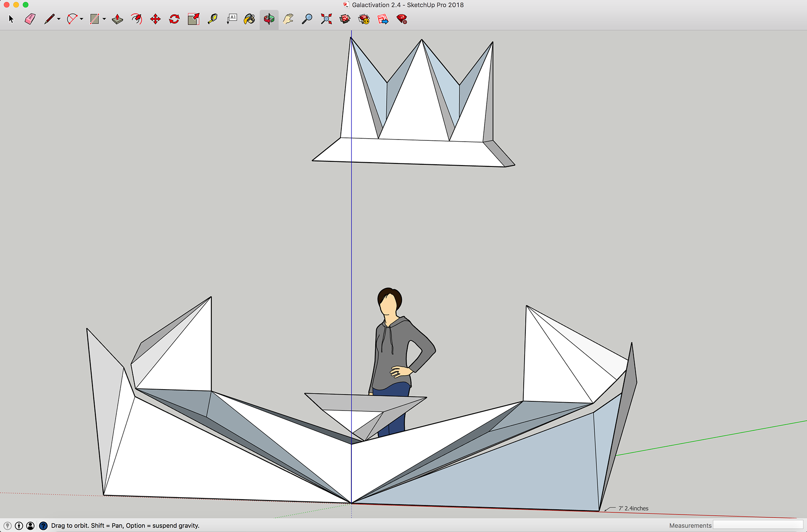Open the line tool dropdown arrow
This screenshot has width=807, height=532.
(x=59, y=19)
